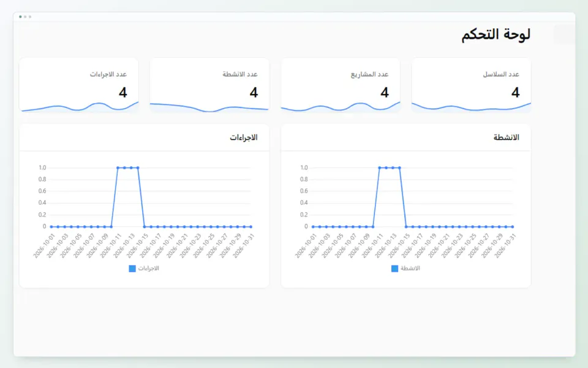Select the عدد المشاريع card label
Image resolution: width=588 pixels, height=368 pixels.
point(369,74)
